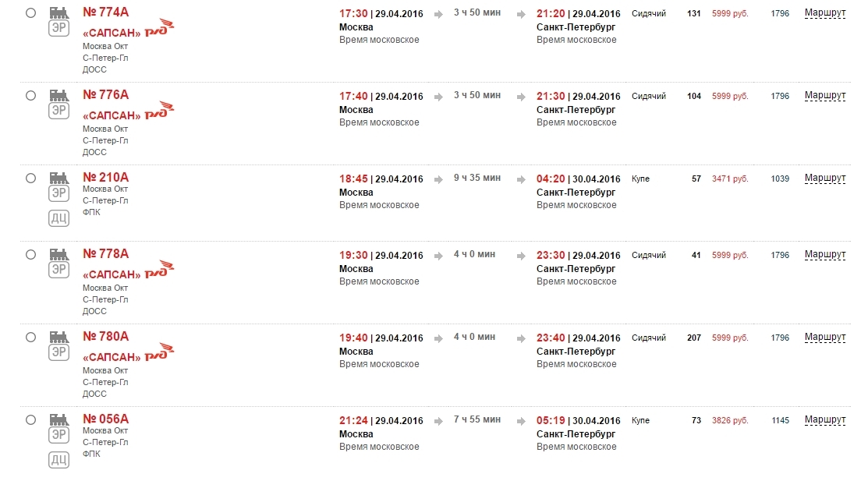
Task: Click the locomotive icon for train 778А
Action: tap(58, 254)
